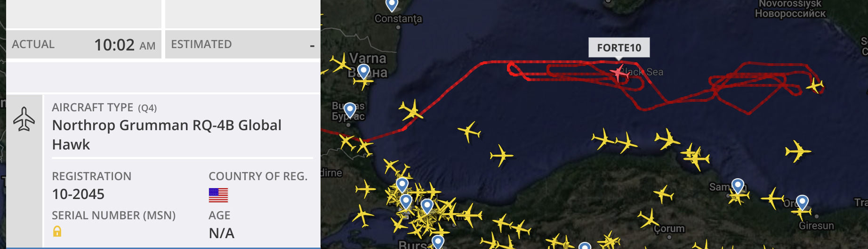Click the far-right yellow aircraft over Black Sea
Screen dimensions: 868x249
coord(797,151)
